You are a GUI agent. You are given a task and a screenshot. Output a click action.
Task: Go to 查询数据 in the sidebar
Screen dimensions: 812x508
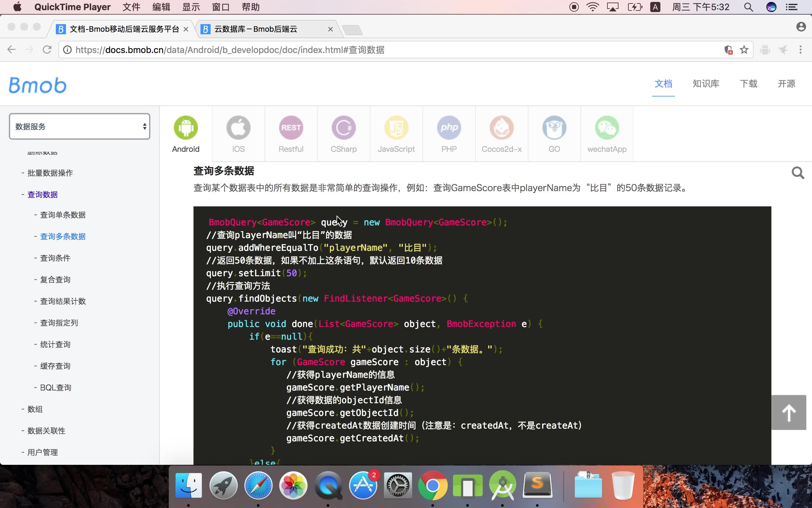coord(42,195)
